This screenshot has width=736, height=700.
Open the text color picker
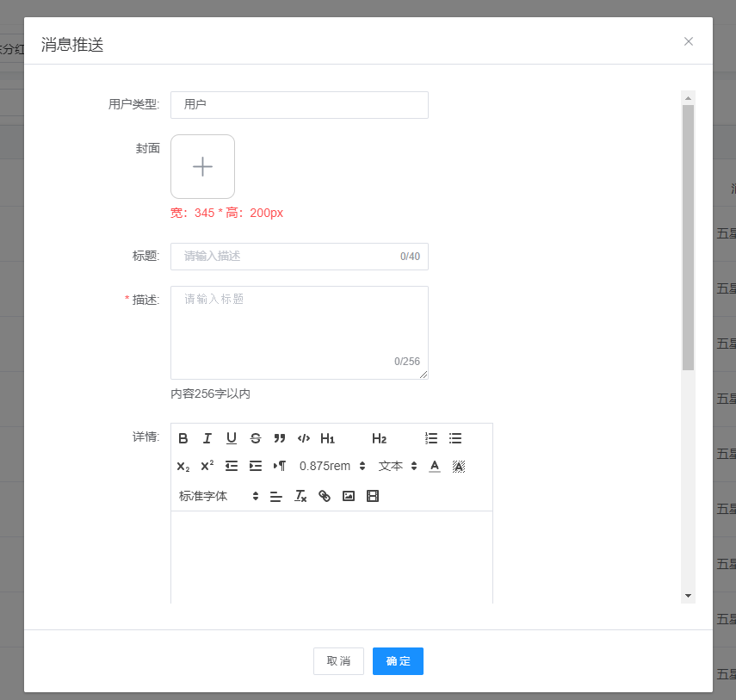click(x=435, y=466)
